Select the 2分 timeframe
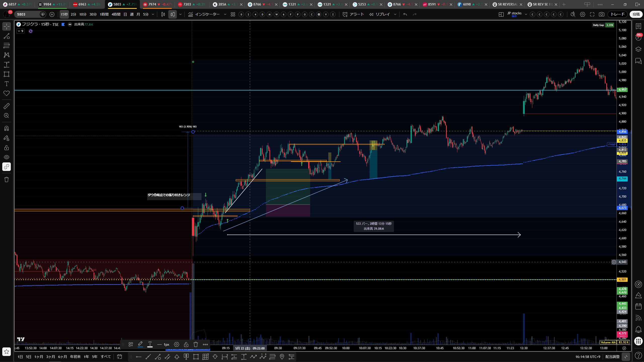The image size is (644, 362). click(x=73, y=14)
